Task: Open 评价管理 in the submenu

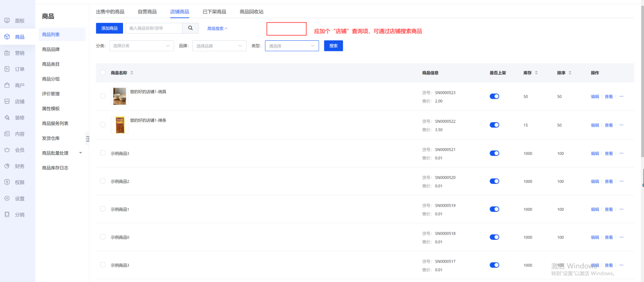Action: click(51, 94)
